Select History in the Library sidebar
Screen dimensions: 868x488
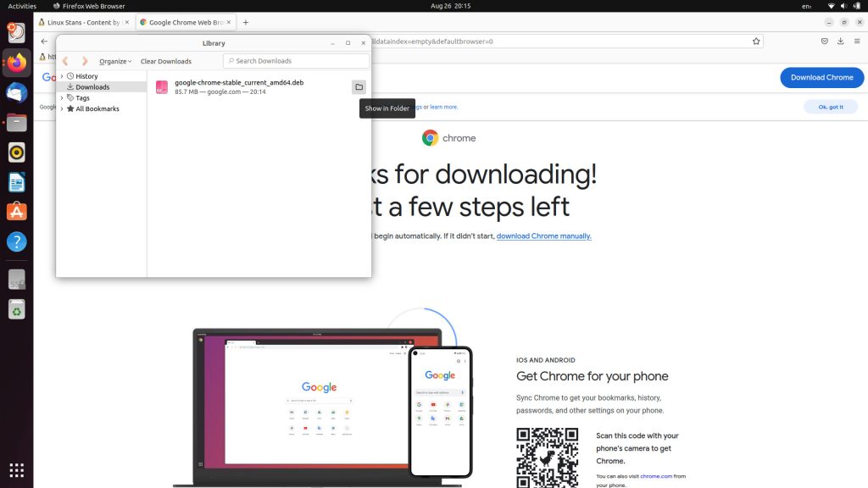pyautogui.click(x=86, y=76)
